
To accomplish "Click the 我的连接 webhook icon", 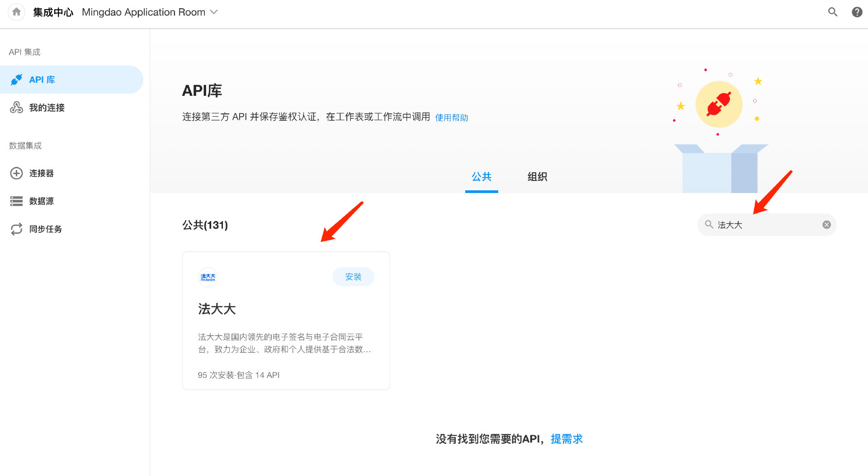I will click(17, 108).
